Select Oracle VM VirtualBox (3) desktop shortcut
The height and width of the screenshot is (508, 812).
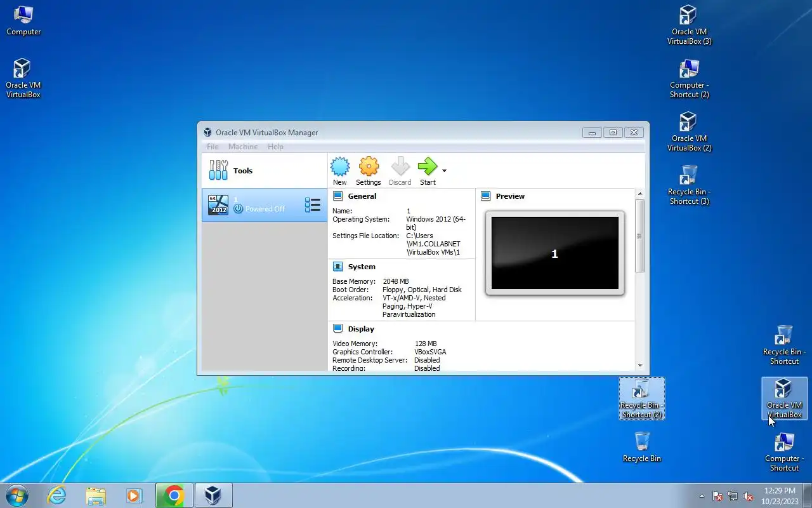pos(689,25)
